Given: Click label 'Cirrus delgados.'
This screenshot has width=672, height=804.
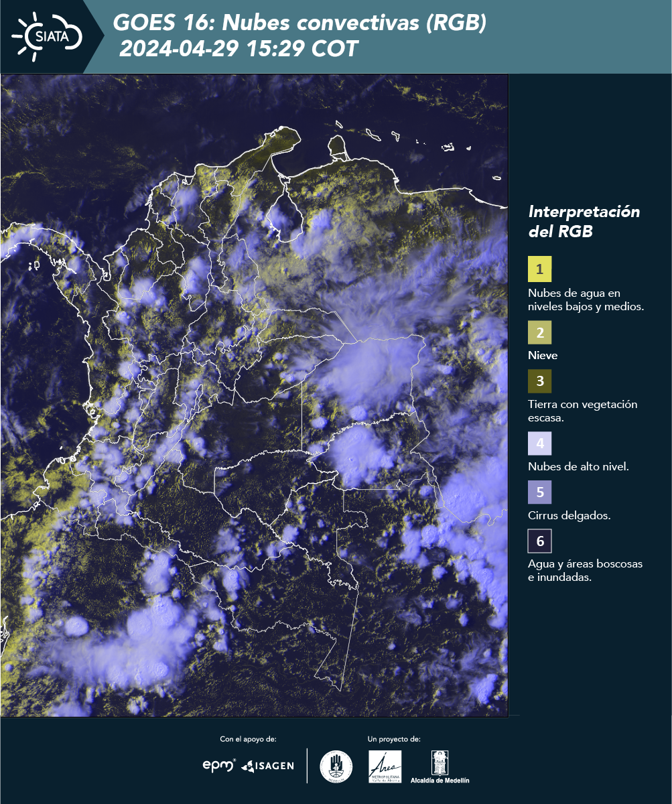Looking at the screenshot, I should [x=569, y=516].
